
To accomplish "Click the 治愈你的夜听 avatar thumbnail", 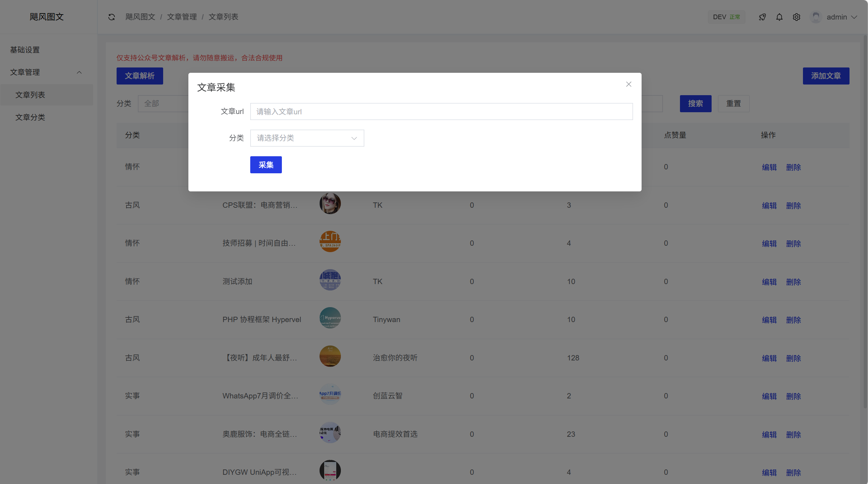I will click(x=330, y=356).
